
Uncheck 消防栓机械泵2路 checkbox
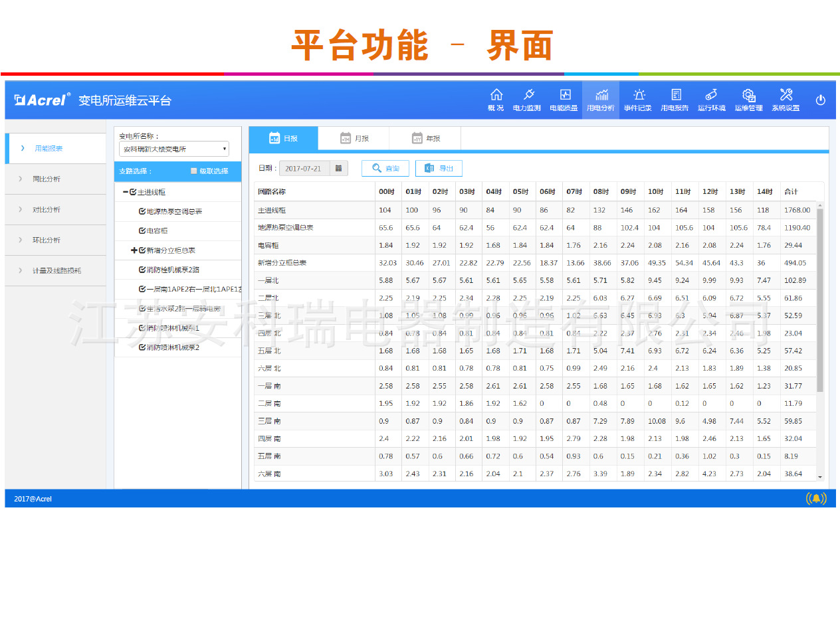point(142,270)
